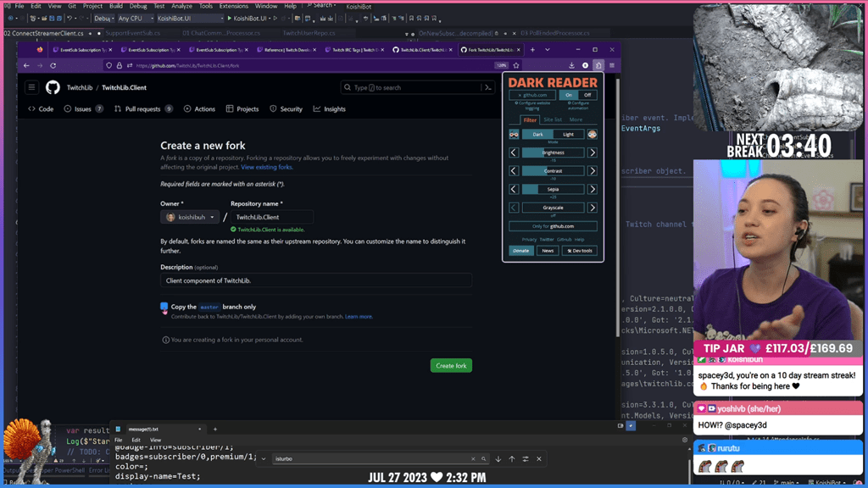List all Firefox tabs via chevron

548,50
